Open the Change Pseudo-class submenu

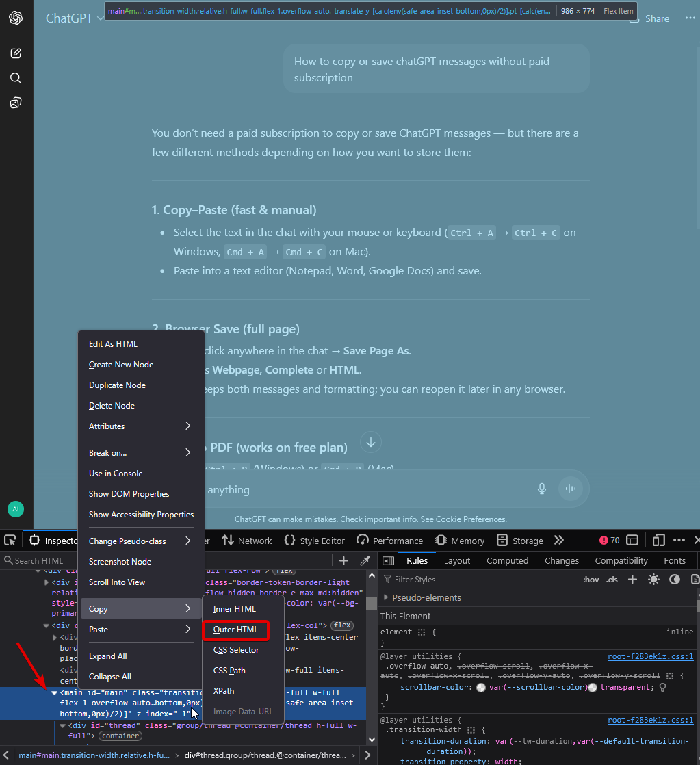pos(140,541)
